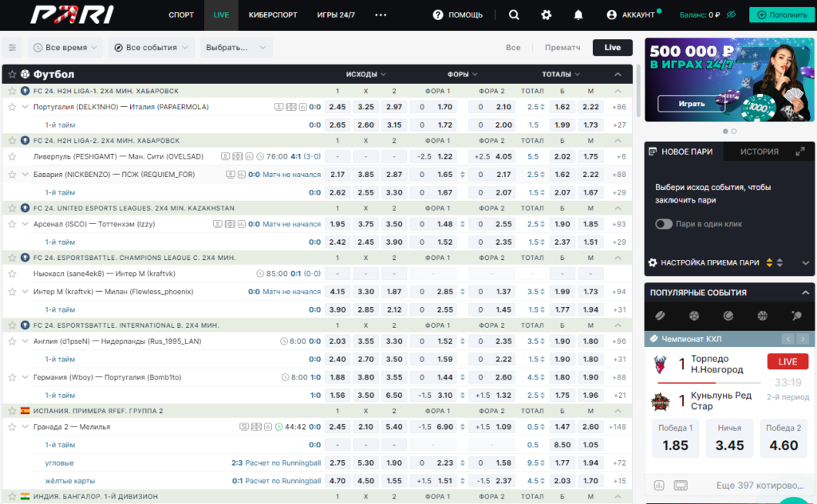Open ТОТАЛЫ column dropdown
The image size is (817, 504).
pos(561,74)
